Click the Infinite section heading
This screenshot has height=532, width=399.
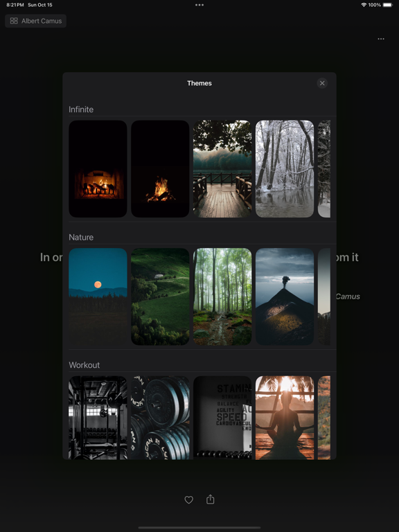coord(81,109)
